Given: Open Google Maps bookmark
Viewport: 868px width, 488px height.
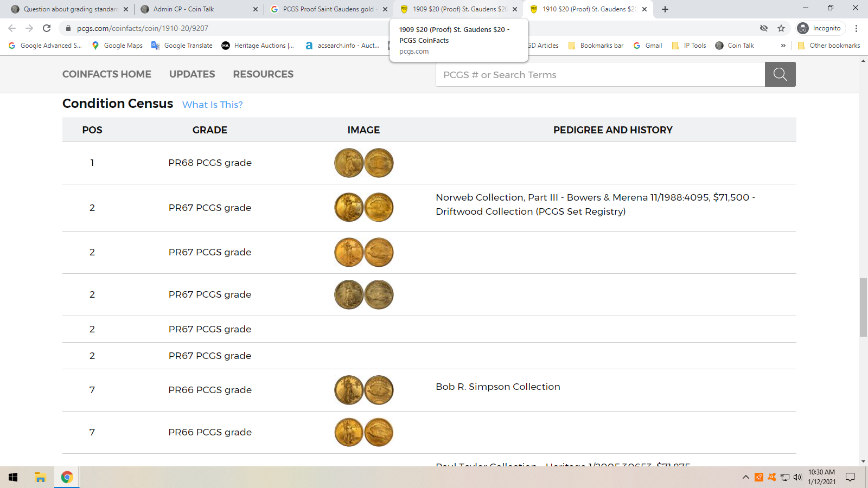Looking at the screenshot, I should tap(117, 46).
